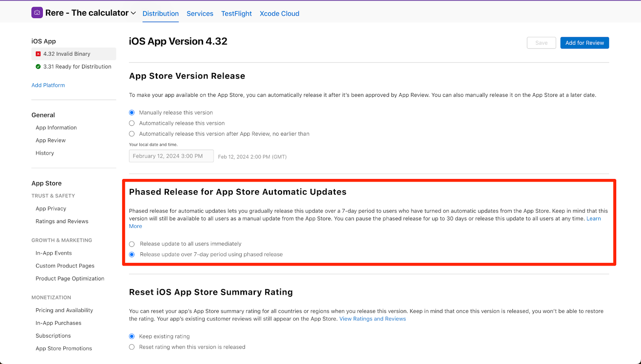Open App Information in sidebar
Image resolution: width=641 pixels, height=364 pixels.
click(56, 127)
